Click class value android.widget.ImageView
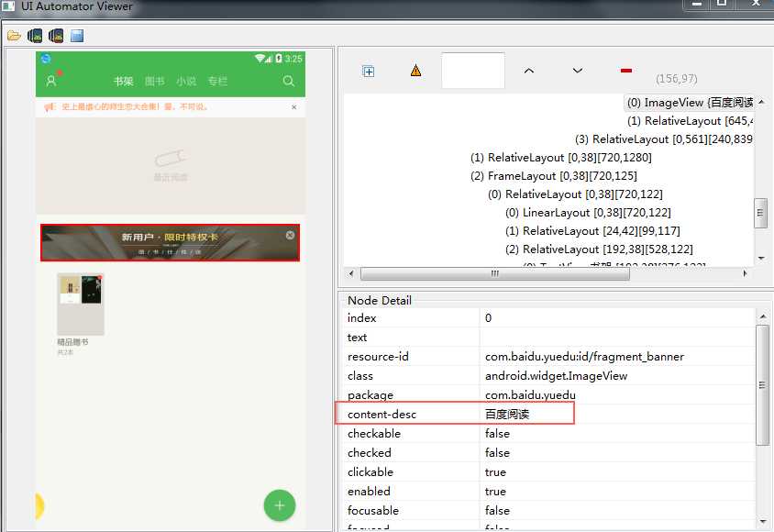Image resolution: width=774 pixels, height=532 pixels. 556,375
